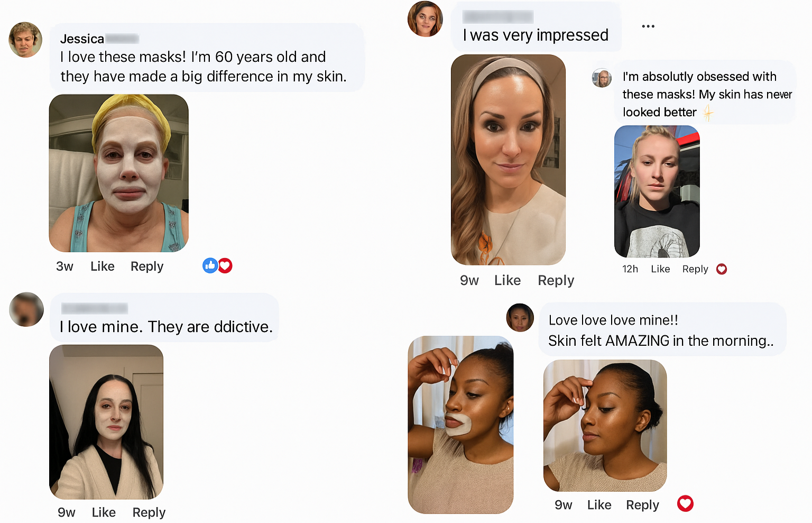Click Jessica's name link
This screenshot has width=812, height=523.
82,39
